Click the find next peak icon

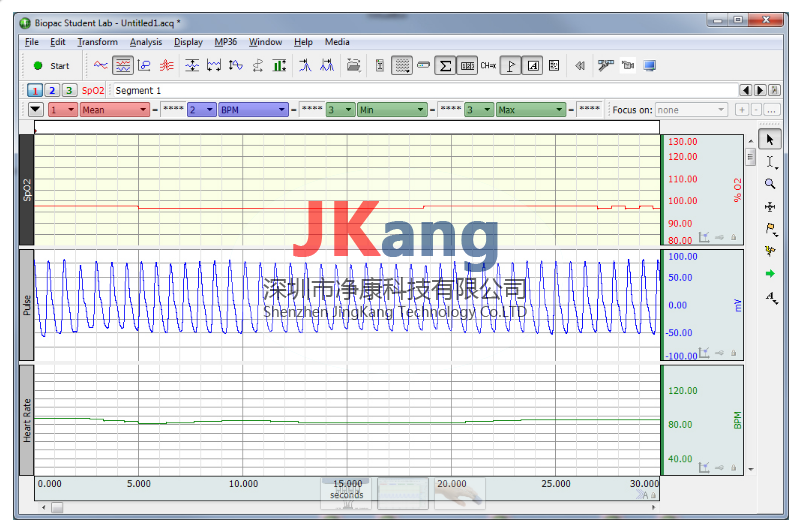pyautogui.click(x=327, y=65)
